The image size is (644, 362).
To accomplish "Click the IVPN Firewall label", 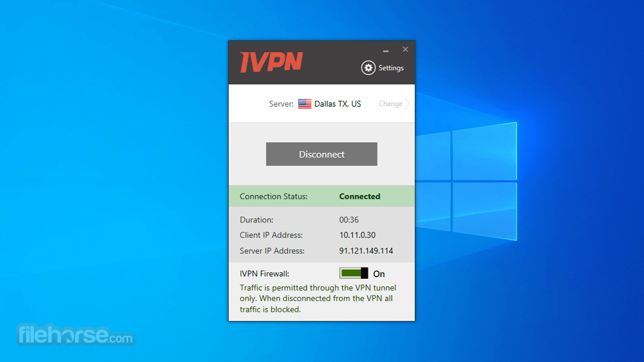I will (265, 274).
